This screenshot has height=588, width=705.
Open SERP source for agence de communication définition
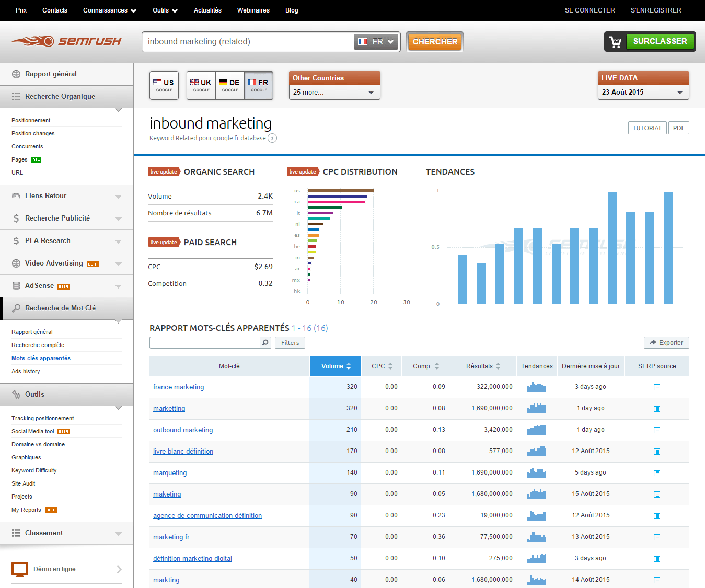click(x=657, y=516)
